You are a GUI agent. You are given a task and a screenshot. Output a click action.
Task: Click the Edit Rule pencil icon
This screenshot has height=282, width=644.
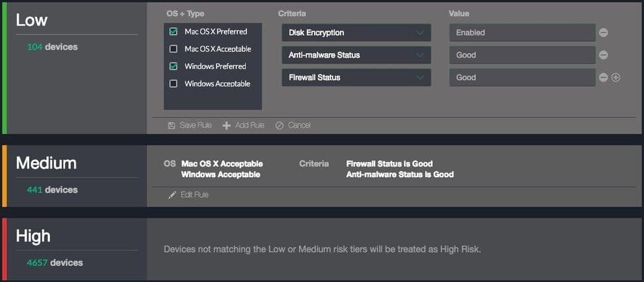tap(172, 195)
